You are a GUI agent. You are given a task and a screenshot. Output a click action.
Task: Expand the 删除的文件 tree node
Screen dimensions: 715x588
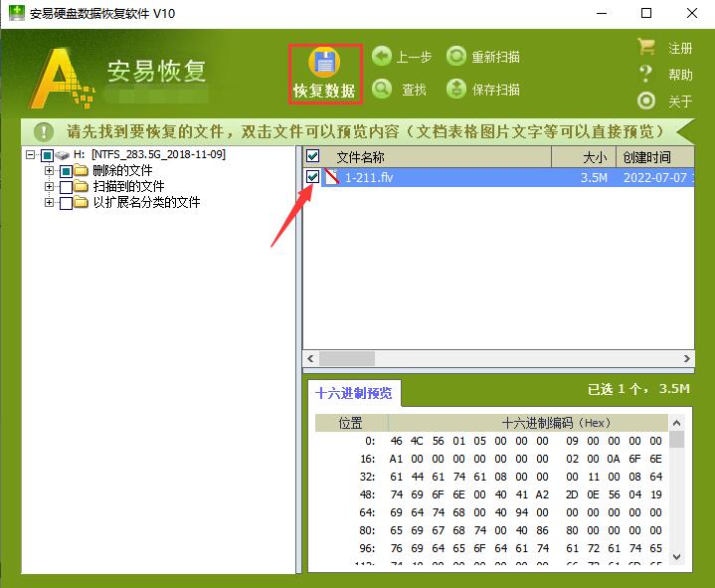point(50,170)
